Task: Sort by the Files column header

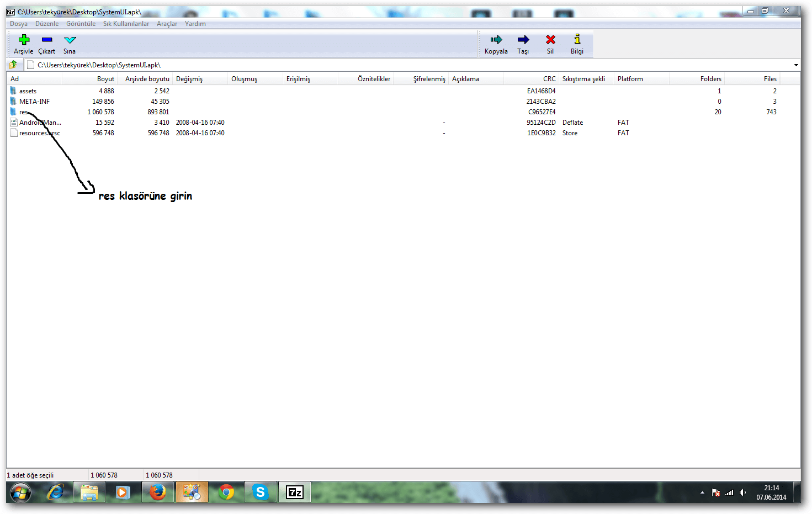Action: click(752, 79)
